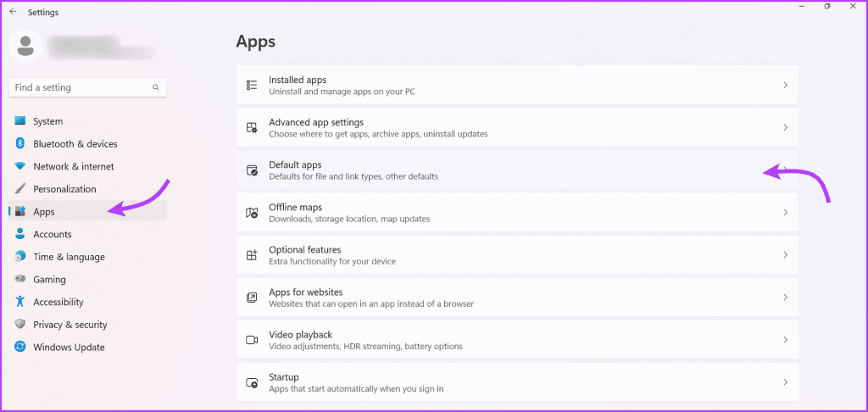The image size is (868, 412).
Task: Expand Startup with its chevron arrow
Action: (786, 382)
